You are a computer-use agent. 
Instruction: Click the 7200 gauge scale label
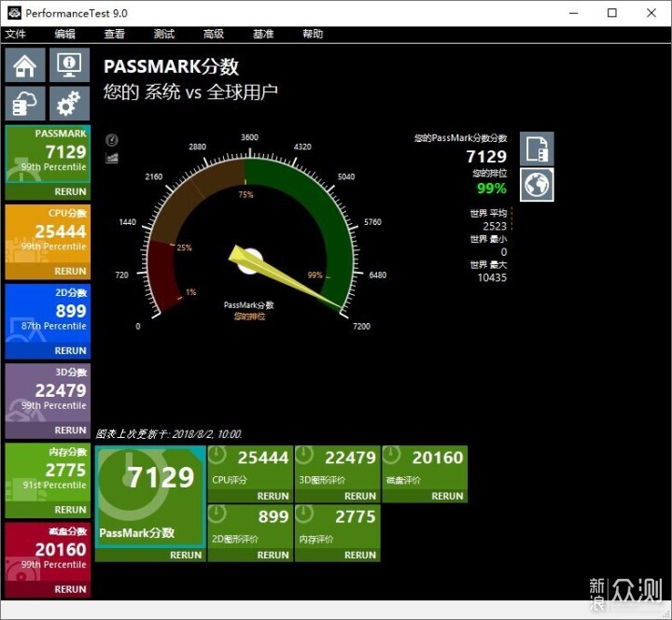[x=361, y=326]
